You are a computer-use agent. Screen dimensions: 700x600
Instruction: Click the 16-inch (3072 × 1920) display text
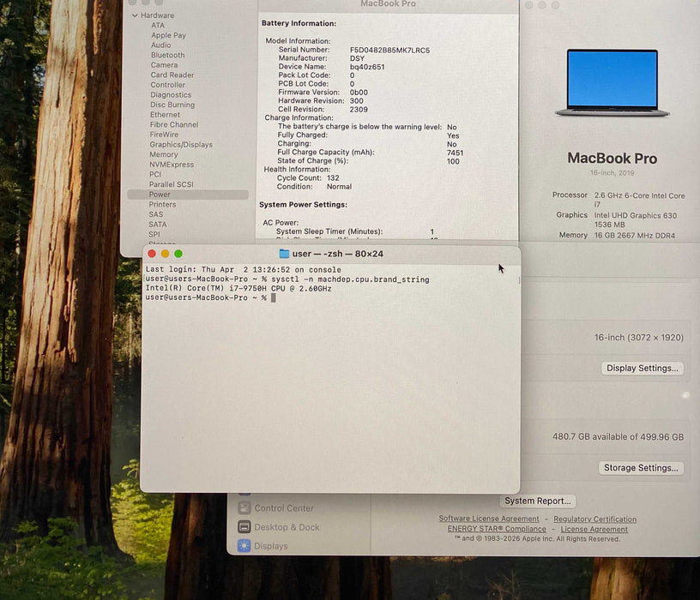(x=639, y=338)
